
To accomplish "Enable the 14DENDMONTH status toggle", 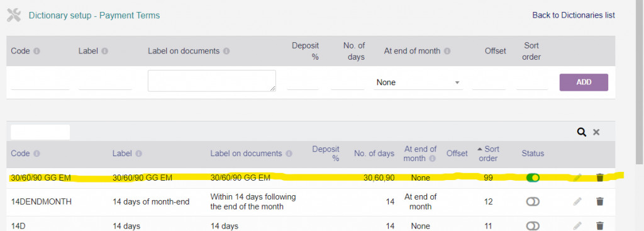I will click(533, 201).
